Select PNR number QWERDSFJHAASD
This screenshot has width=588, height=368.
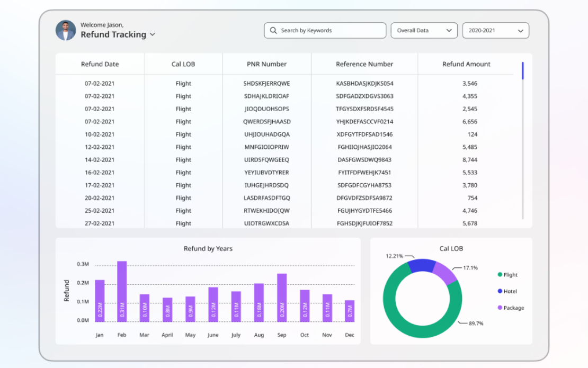click(266, 122)
